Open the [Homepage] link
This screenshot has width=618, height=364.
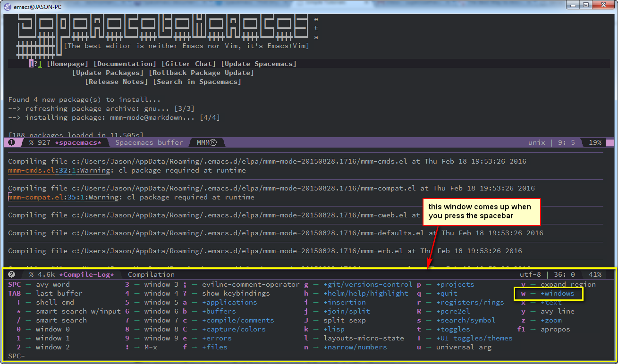pos(68,64)
